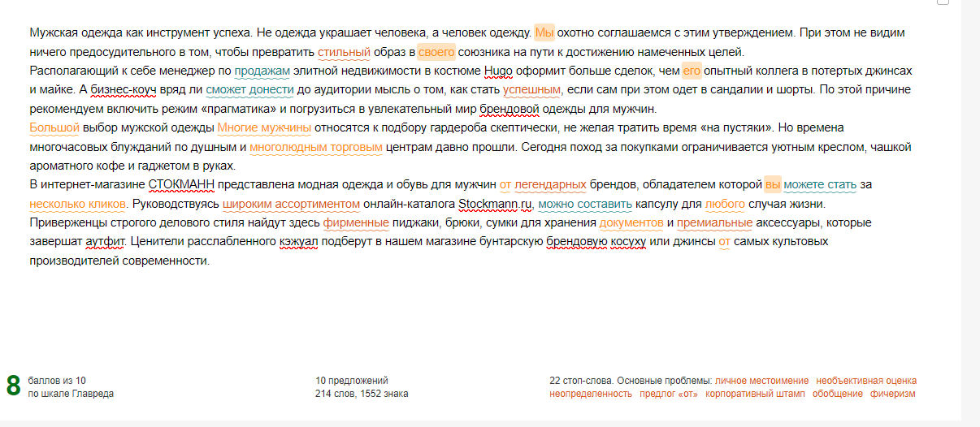This screenshot has width=980, height=427.
Task: Click the highlighted word 'документов'
Action: pos(631,222)
